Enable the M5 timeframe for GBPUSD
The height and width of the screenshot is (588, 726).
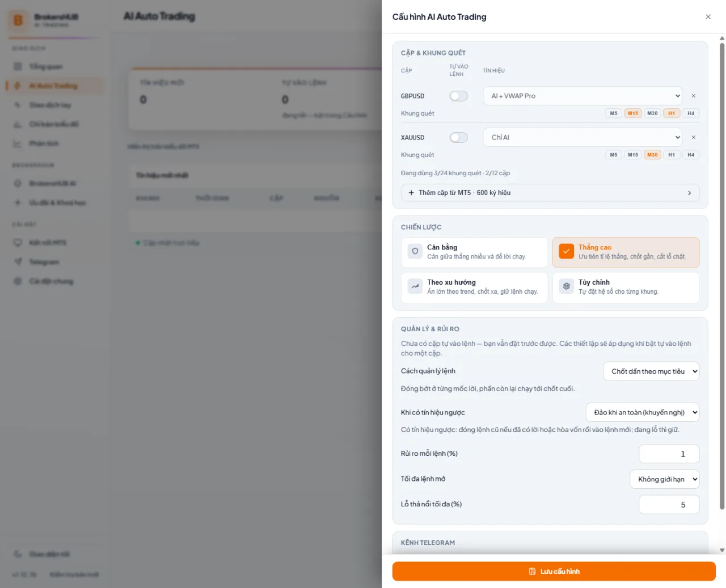tap(614, 113)
